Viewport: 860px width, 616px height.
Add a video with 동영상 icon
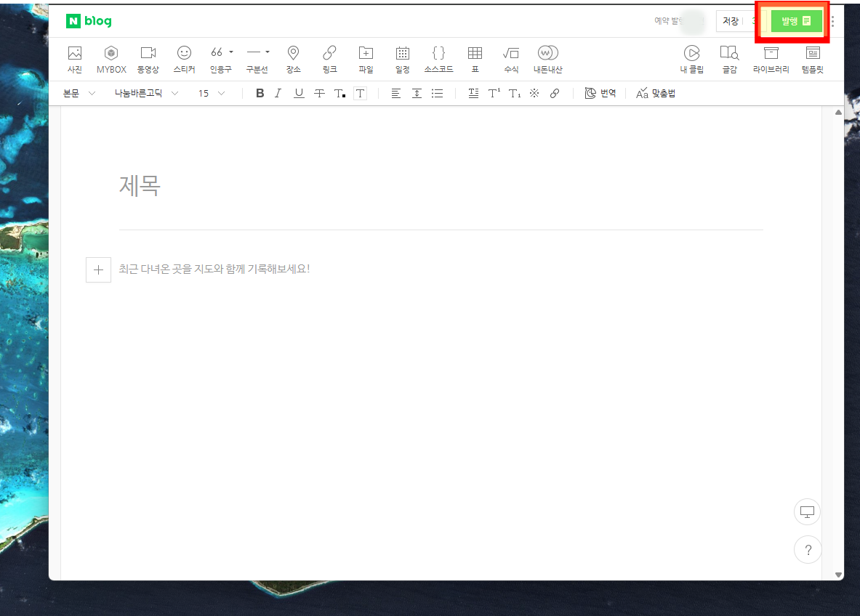click(x=148, y=59)
